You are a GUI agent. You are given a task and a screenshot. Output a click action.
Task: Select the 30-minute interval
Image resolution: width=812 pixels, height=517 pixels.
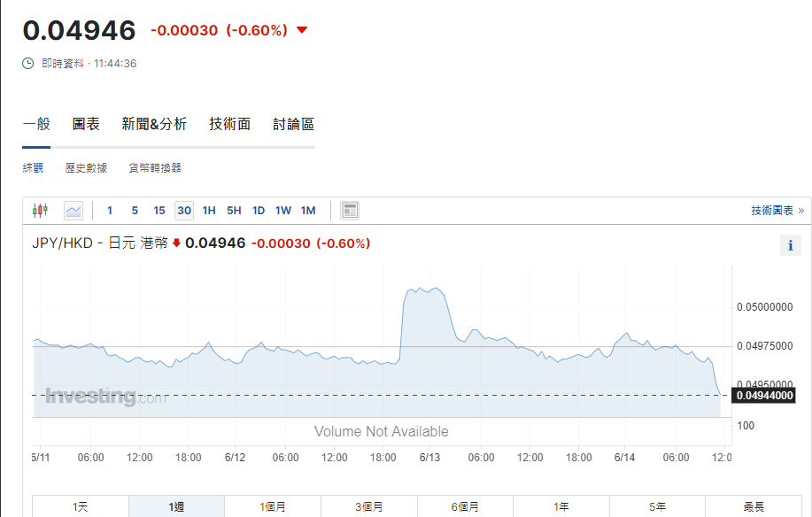[184, 211]
